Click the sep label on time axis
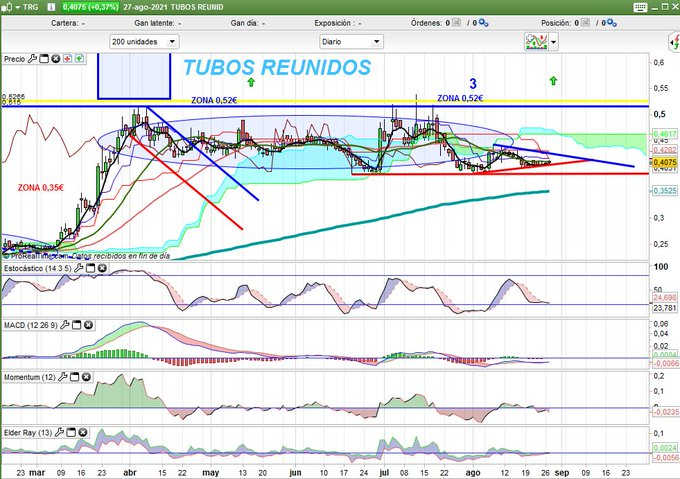This screenshot has height=479, width=680. coord(562,472)
